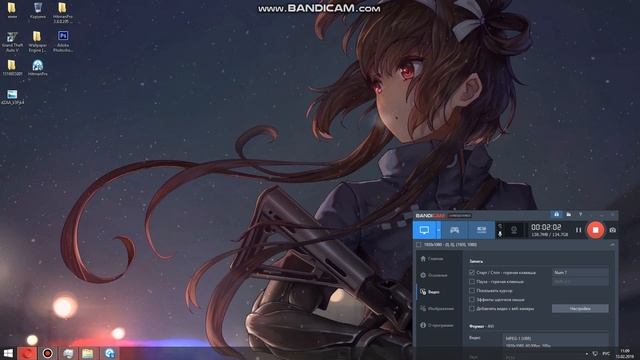The width and height of the screenshot is (640, 360).
Task: Click the 00:02:02 recording timer
Action: [546, 227]
